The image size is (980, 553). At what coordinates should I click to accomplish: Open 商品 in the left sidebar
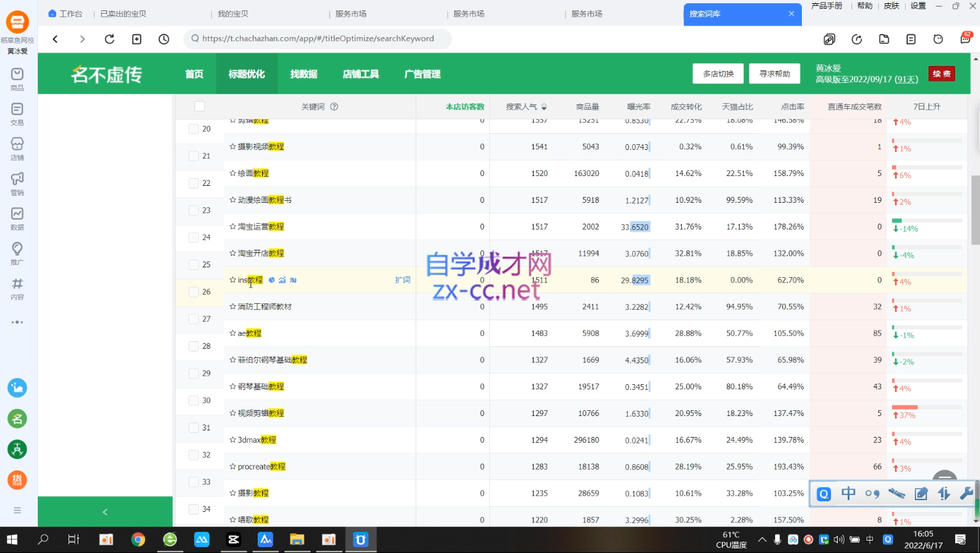click(x=18, y=79)
